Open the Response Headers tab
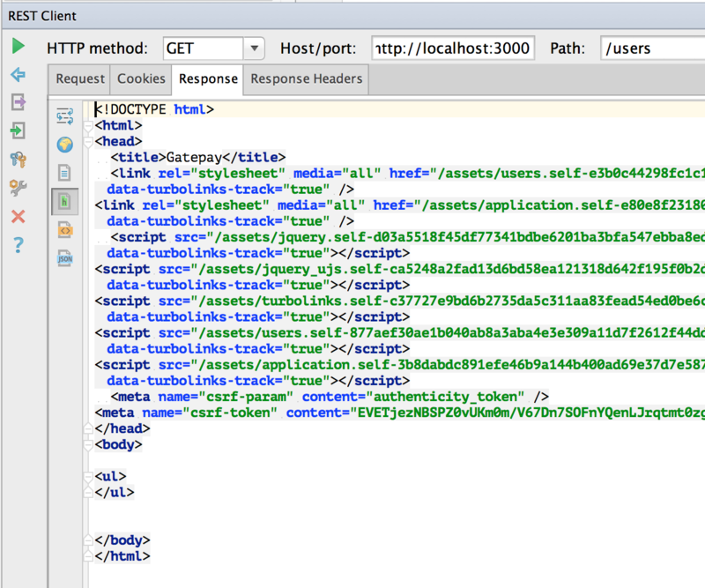The width and height of the screenshot is (705, 588). (x=306, y=79)
